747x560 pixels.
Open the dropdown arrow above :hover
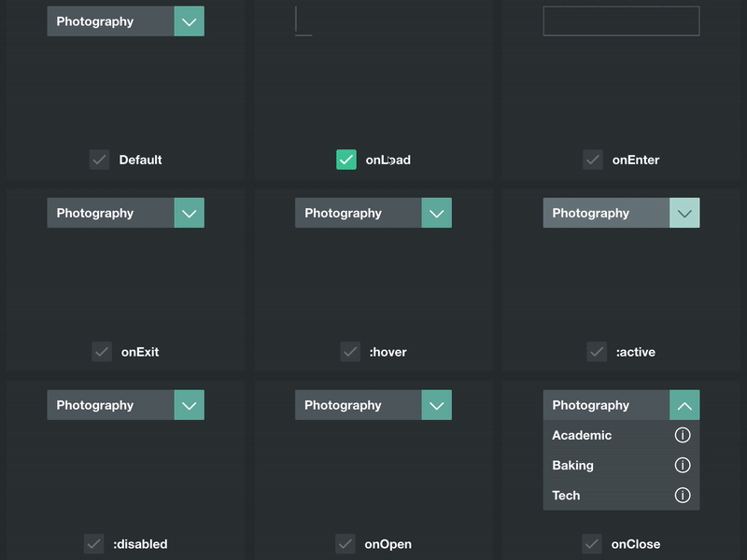point(436,213)
